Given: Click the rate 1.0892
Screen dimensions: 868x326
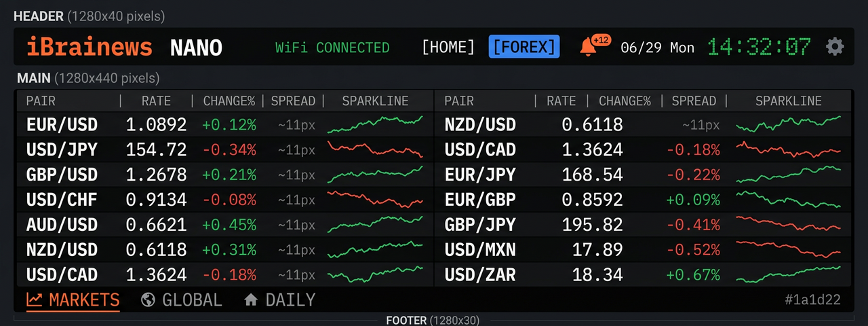Looking at the screenshot, I should click(156, 125).
